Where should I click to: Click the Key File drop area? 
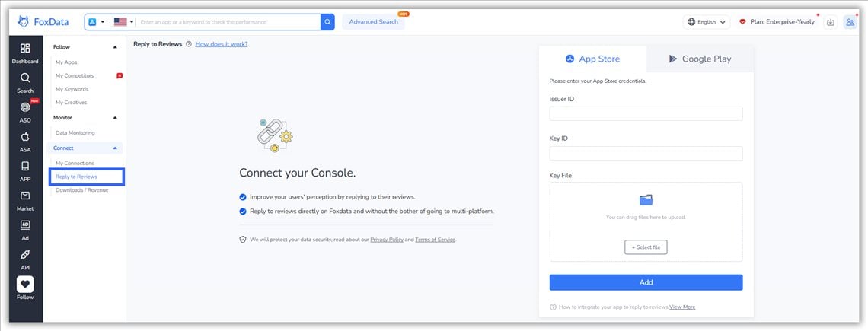pyautogui.click(x=646, y=222)
